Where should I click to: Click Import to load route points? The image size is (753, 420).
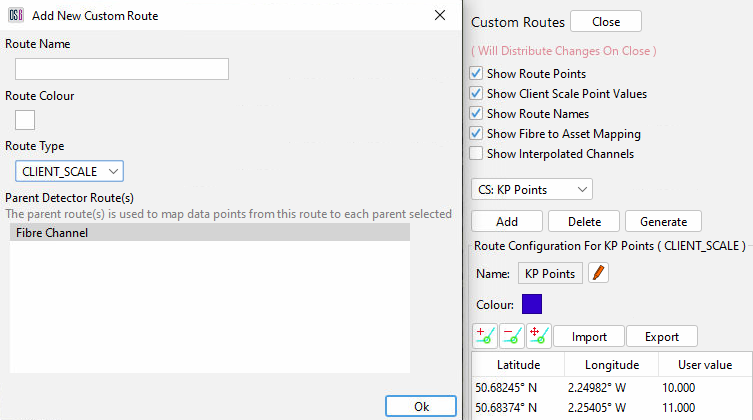(x=589, y=337)
